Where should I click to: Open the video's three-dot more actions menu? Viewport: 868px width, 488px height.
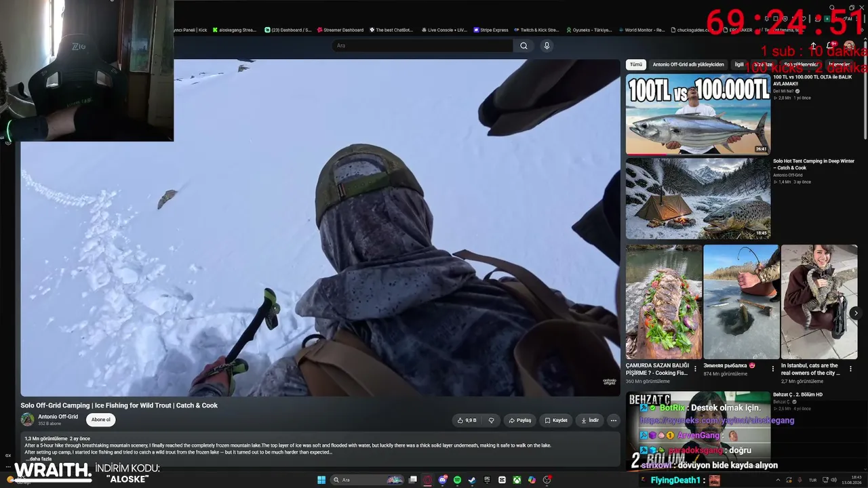coord(614,420)
